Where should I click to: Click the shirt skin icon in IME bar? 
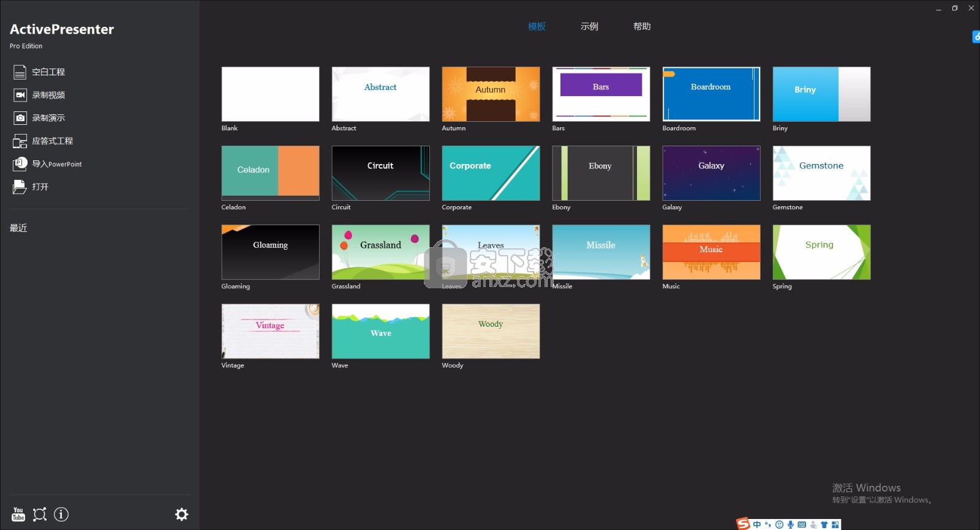click(824, 524)
